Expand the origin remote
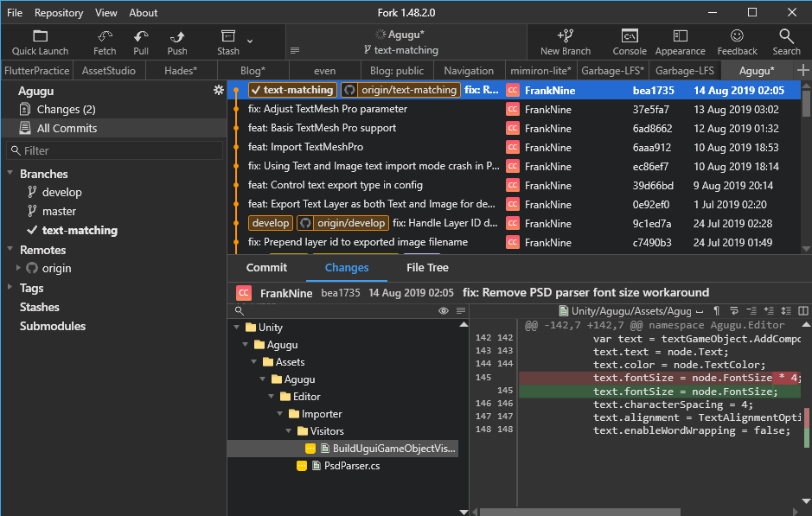The width and height of the screenshot is (812, 516). point(18,268)
